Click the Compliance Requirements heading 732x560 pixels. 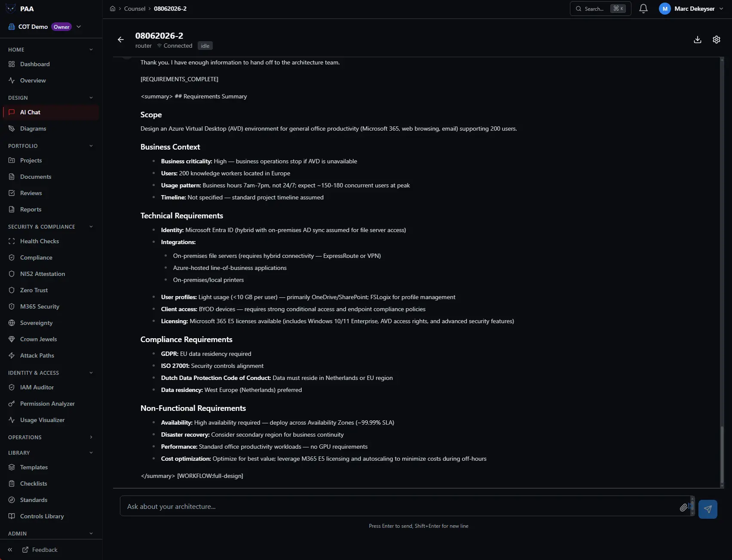coord(187,340)
